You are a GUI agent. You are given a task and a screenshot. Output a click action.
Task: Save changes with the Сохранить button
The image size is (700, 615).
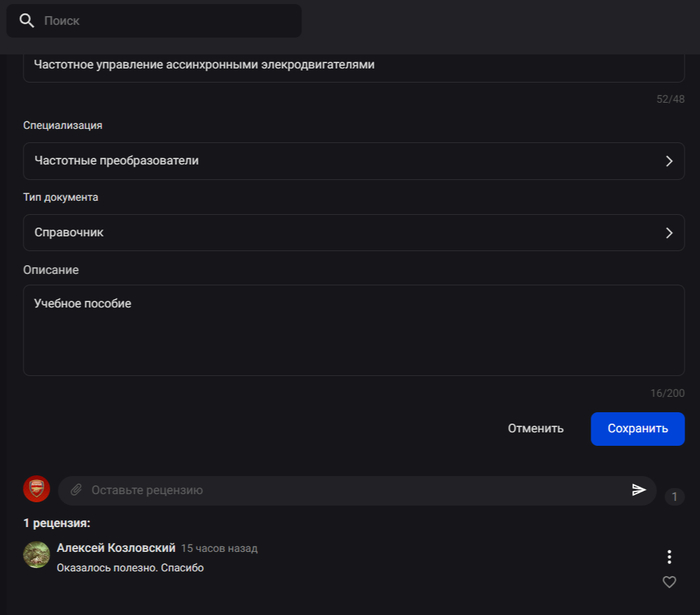click(638, 429)
